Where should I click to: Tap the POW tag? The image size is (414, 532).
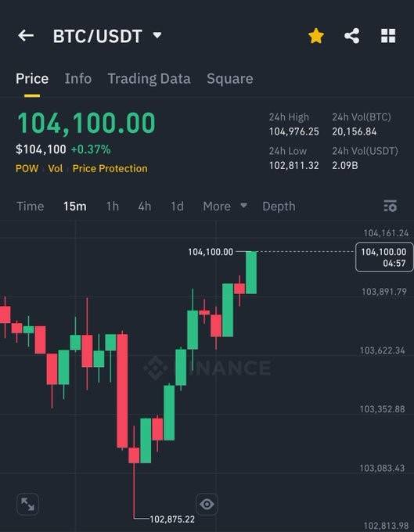coord(27,169)
